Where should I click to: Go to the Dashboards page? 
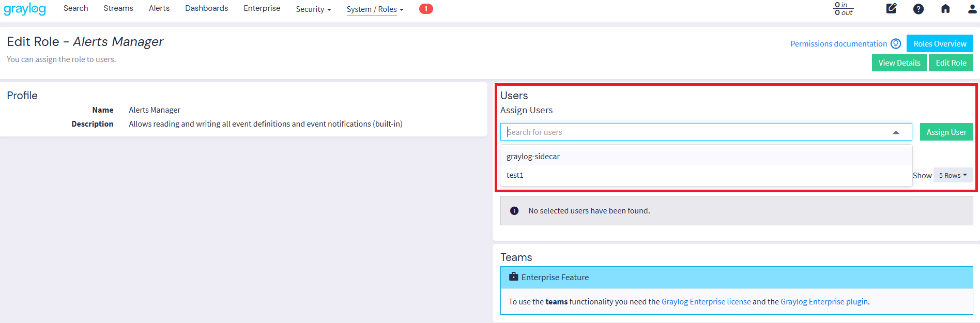[x=206, y=9]
